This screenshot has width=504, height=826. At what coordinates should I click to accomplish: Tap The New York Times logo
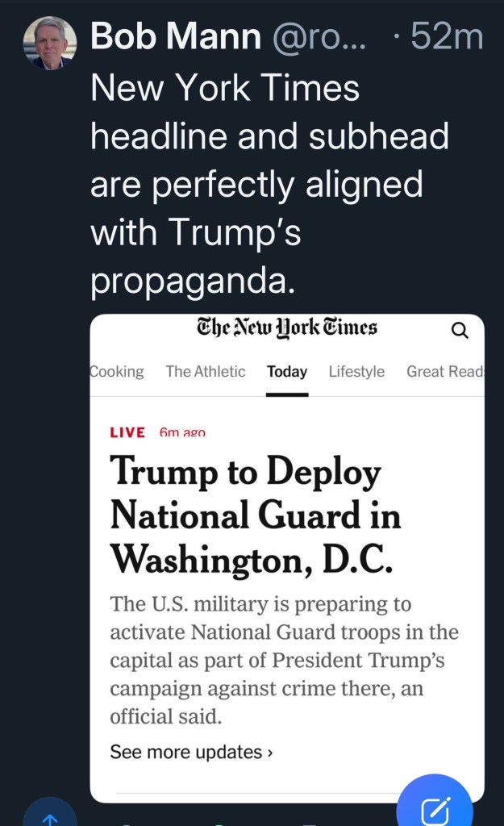click(x=287, y=327)
